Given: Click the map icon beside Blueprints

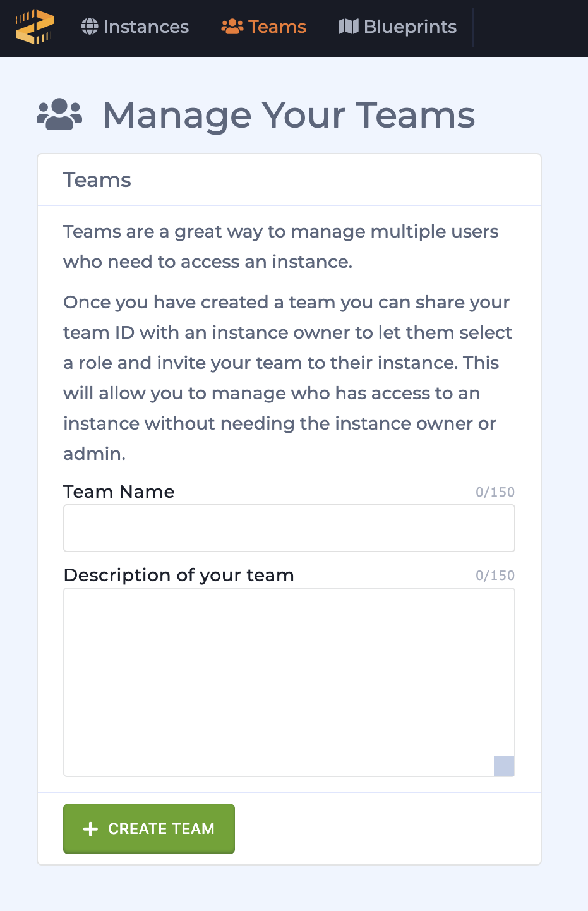Looking at the screenshot, I should [x=349, y=27].
